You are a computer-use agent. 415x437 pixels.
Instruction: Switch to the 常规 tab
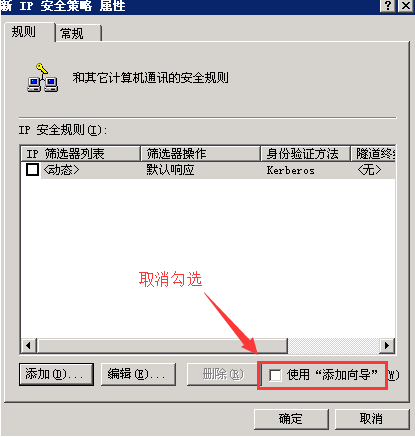79,33
